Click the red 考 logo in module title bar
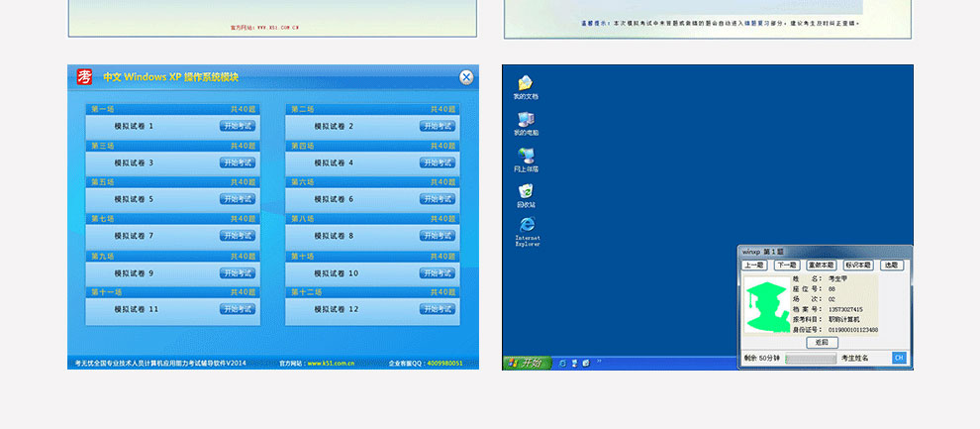The width and height of the screenshot is (980, 429). pyautogui.click(x=84, y=77)
